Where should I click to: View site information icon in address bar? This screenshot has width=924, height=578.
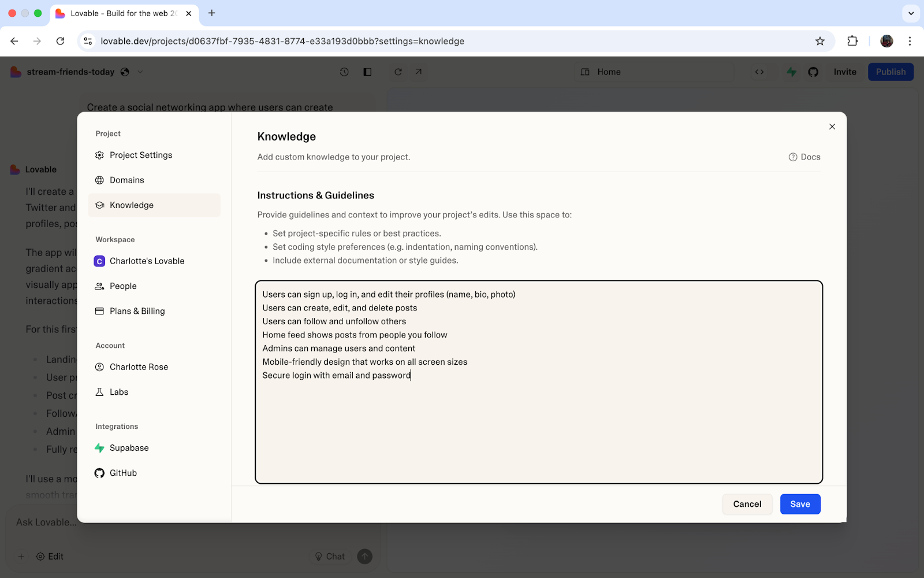click(88, 41)
